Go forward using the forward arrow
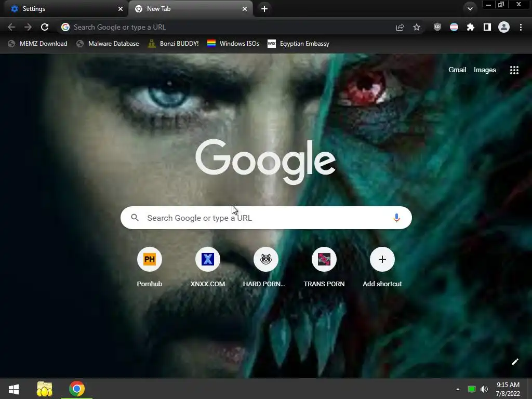 point(28,27)
